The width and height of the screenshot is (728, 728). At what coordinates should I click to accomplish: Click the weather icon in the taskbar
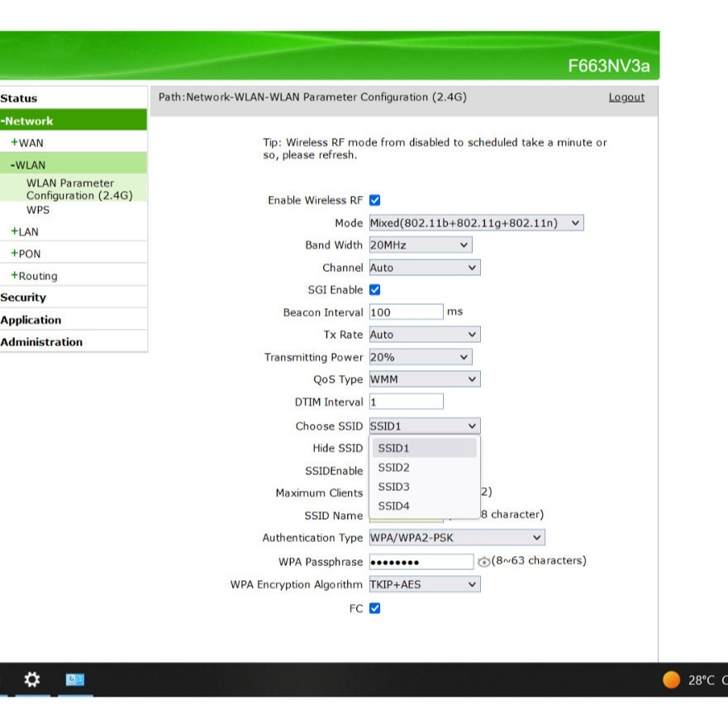(672, 679)
